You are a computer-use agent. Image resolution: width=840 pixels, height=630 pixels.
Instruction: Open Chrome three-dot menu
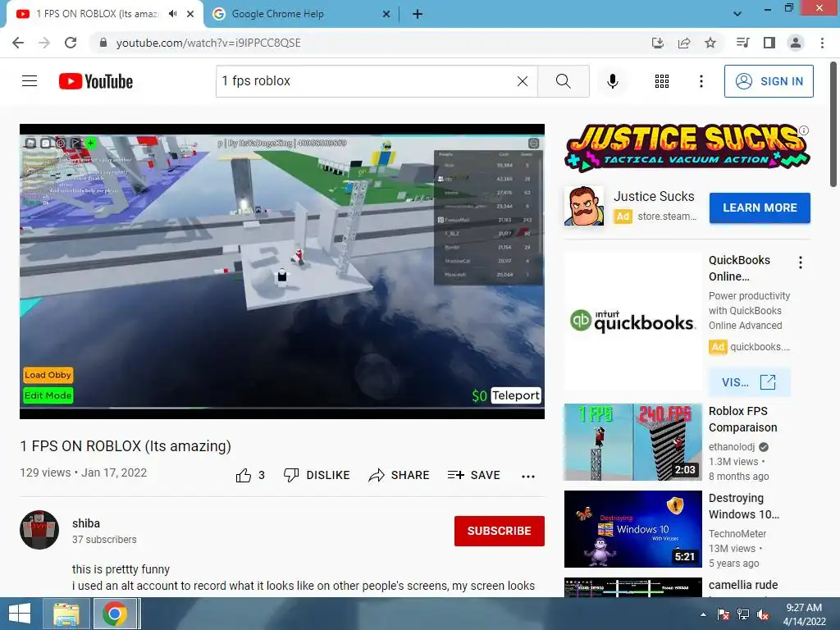822,43
